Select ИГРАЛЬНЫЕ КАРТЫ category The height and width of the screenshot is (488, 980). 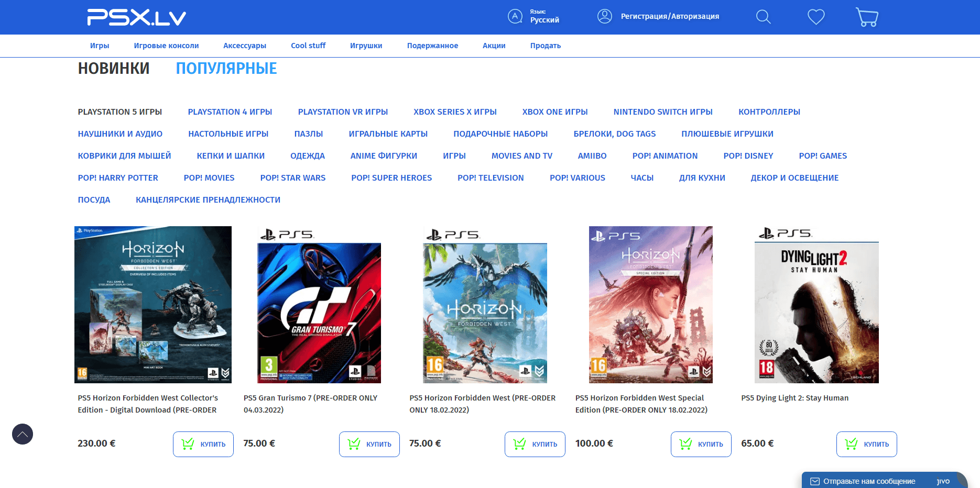click(x=388, y=134)
